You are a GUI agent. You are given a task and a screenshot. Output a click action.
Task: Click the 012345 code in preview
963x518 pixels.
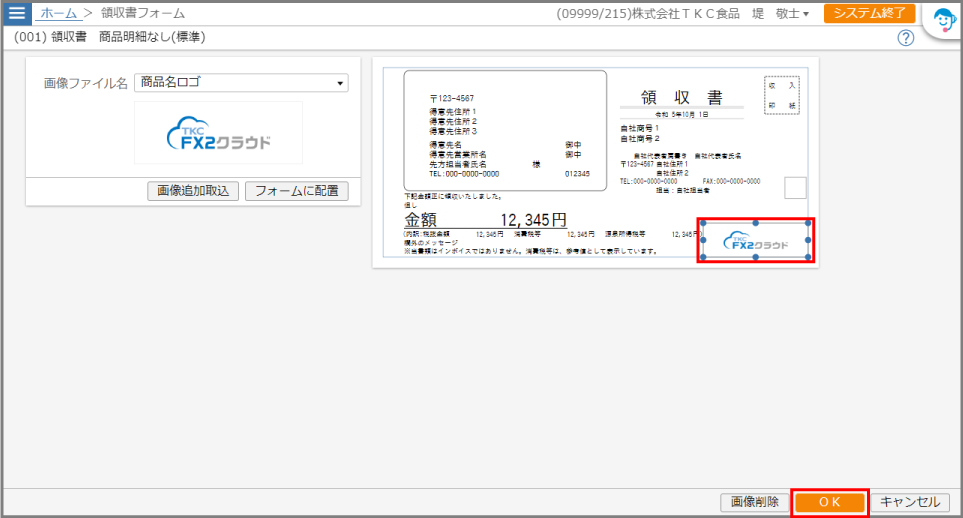tap(577, 175)
